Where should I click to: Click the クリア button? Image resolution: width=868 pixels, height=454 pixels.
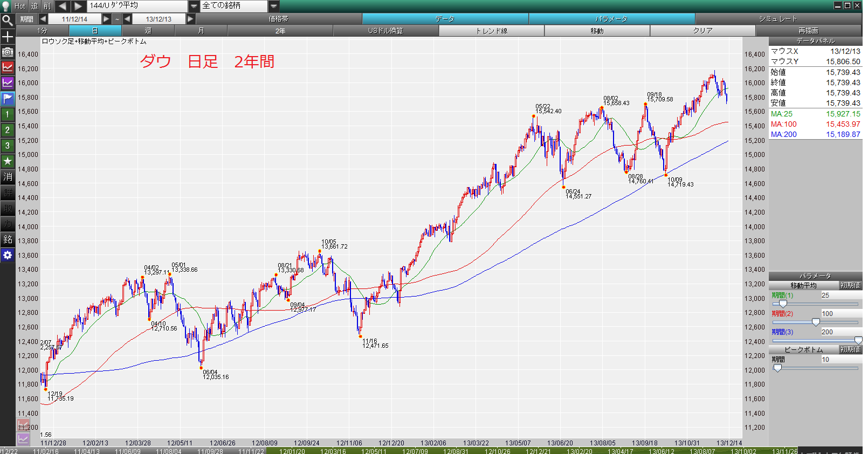(x=703, y=31)
